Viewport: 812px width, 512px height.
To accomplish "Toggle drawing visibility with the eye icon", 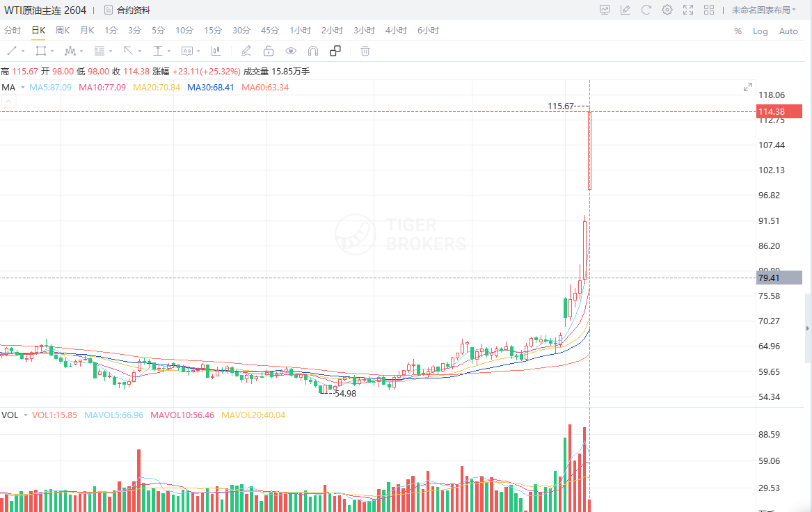I will [x=291, y=51].
